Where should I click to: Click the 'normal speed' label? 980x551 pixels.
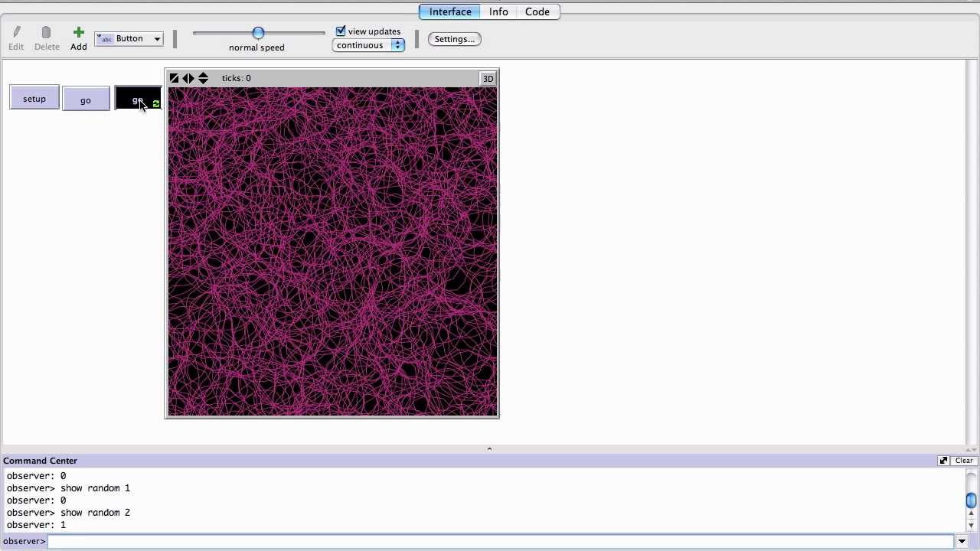(x=256, y=47)
